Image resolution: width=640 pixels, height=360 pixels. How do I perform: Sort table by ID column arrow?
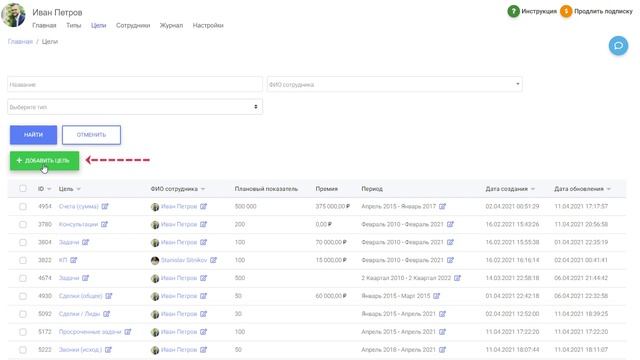point(49,189)
